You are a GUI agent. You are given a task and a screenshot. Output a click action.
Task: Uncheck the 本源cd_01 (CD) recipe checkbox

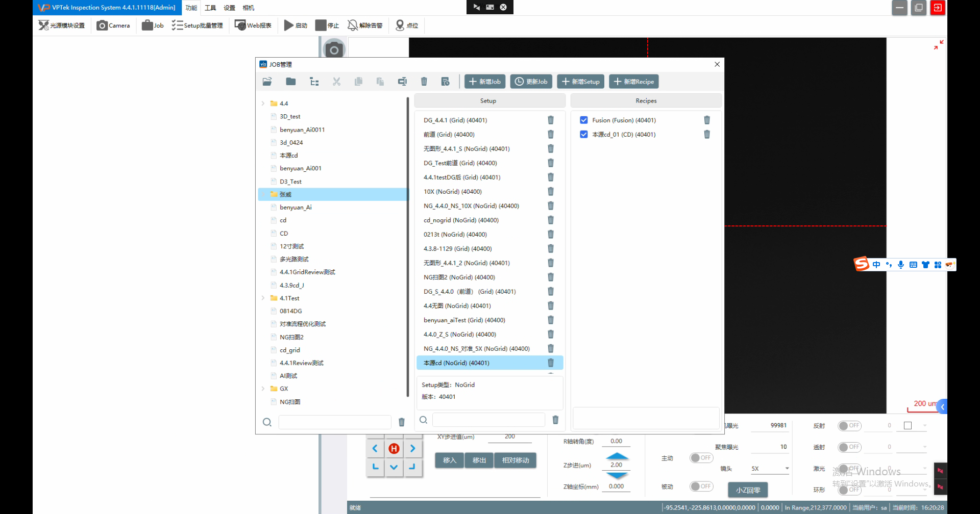pyautogui.click(x=584, y=135)
